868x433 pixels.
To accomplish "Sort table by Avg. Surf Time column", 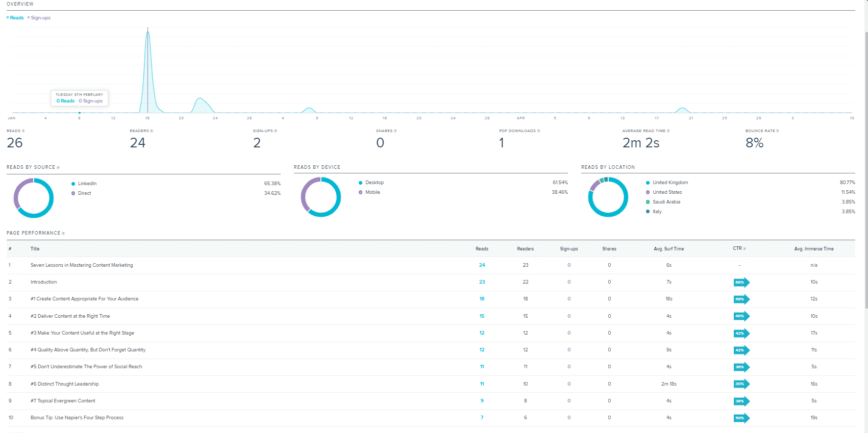I will pyautogui.click(x=668, y=249).
